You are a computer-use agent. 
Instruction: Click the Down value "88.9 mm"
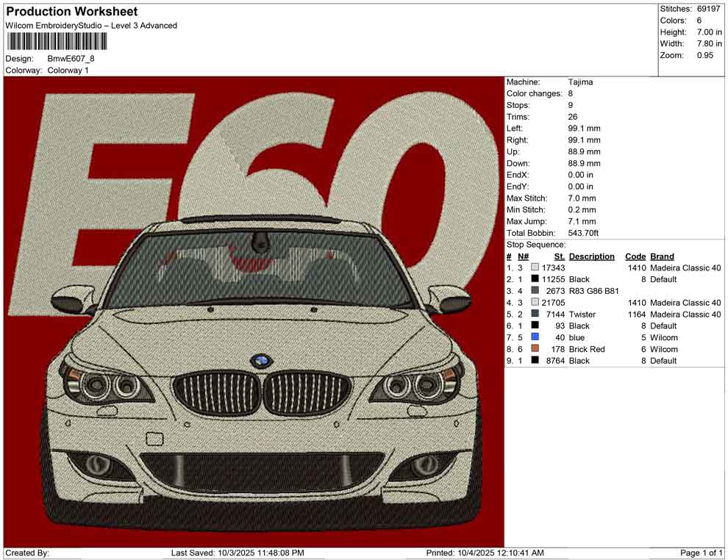coord(584,163)
